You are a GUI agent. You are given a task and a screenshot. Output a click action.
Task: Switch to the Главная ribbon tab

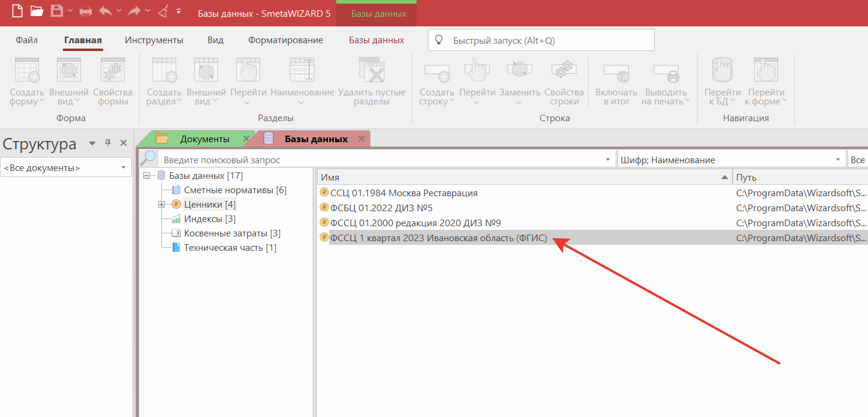pos(83,40)
